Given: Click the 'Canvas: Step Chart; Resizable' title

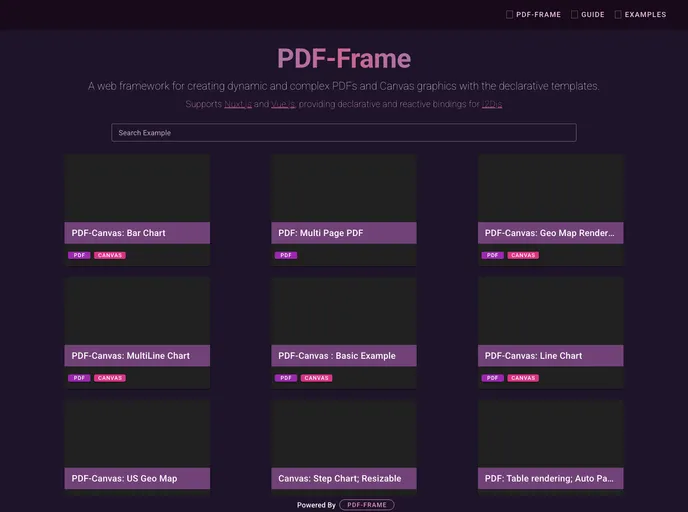Looking at the screenshot, I should coord(340,479).
